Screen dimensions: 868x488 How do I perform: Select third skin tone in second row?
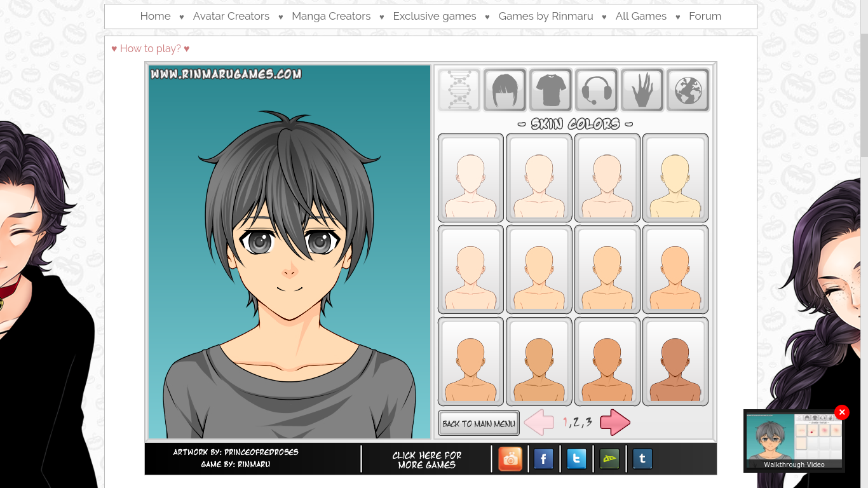click(607, 269)
